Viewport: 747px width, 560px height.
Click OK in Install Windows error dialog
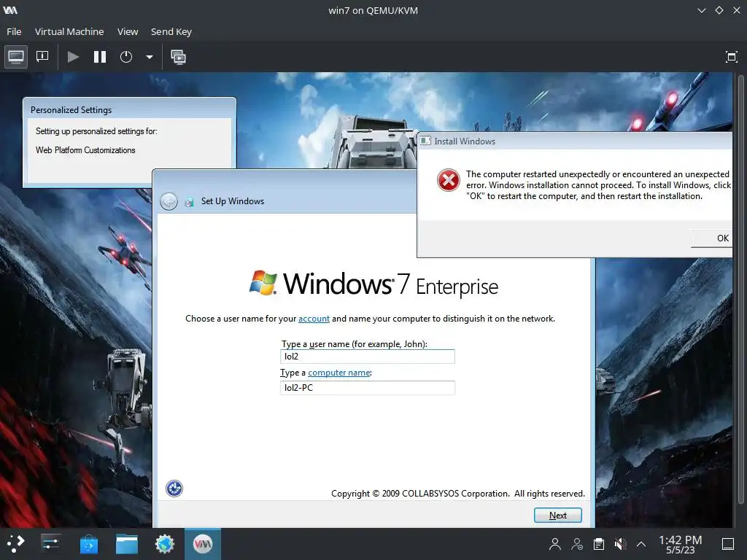712,238
